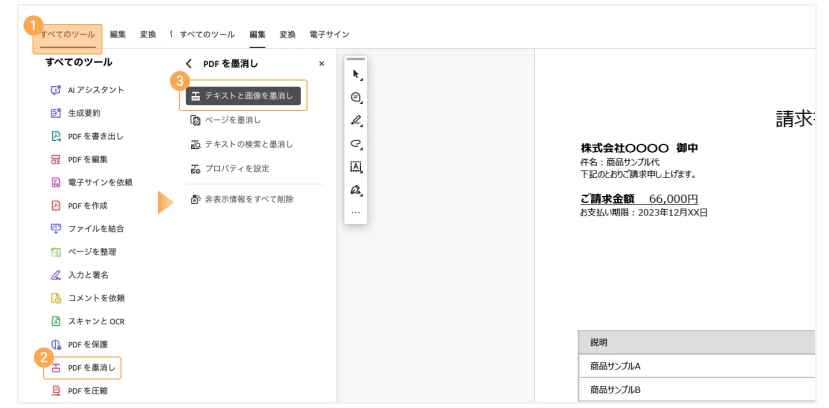This screenshot has height=408, width=829.
Task: Pick the highlighter pen tool
Action: 356,120
